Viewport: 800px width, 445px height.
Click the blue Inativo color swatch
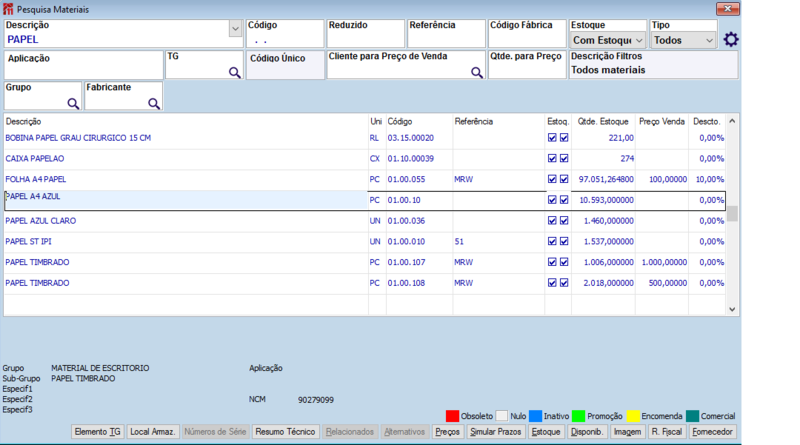pos(535,416)
